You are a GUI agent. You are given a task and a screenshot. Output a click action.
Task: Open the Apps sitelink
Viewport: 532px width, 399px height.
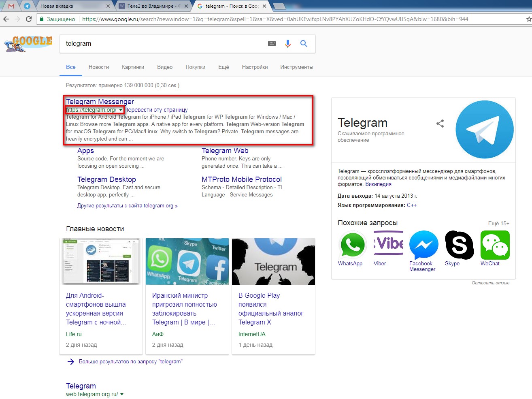coord(85,151)
